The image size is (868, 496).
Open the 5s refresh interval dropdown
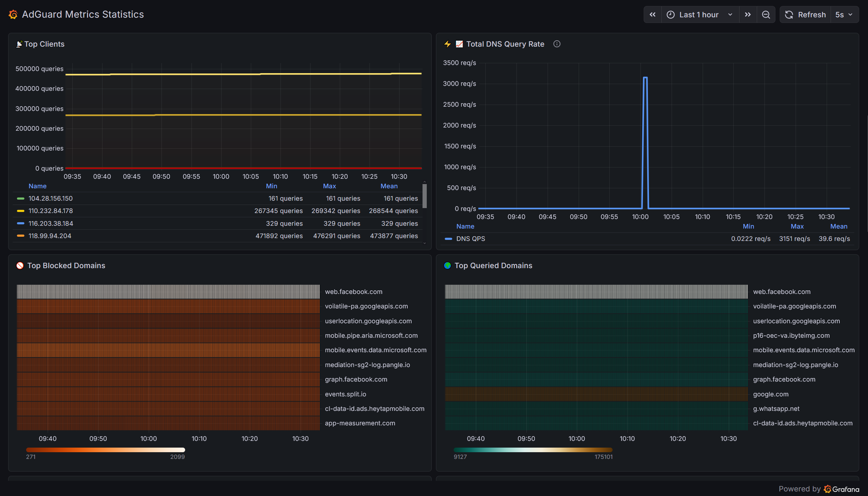click(844, 14)
